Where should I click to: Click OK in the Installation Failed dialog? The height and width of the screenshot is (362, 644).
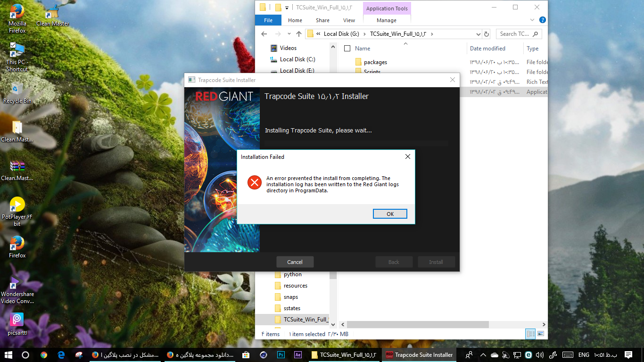pos(390,214)
